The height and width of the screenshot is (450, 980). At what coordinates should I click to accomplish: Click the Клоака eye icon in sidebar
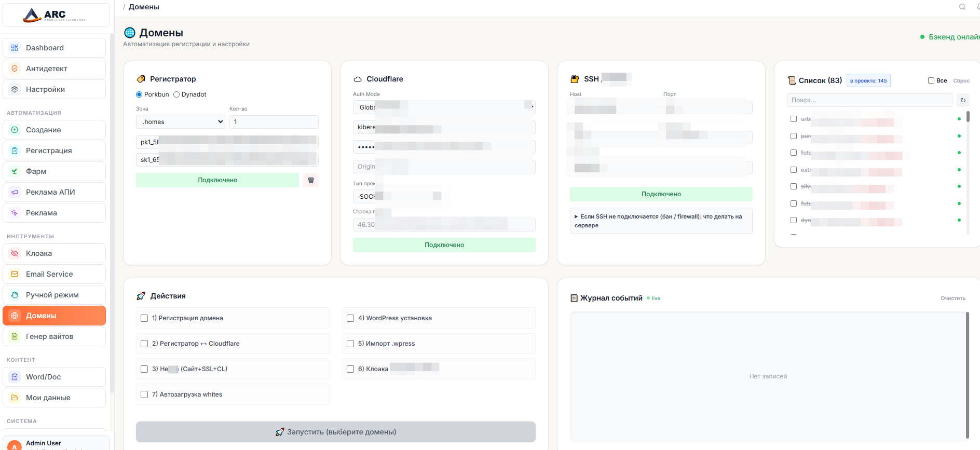[15, 253]
